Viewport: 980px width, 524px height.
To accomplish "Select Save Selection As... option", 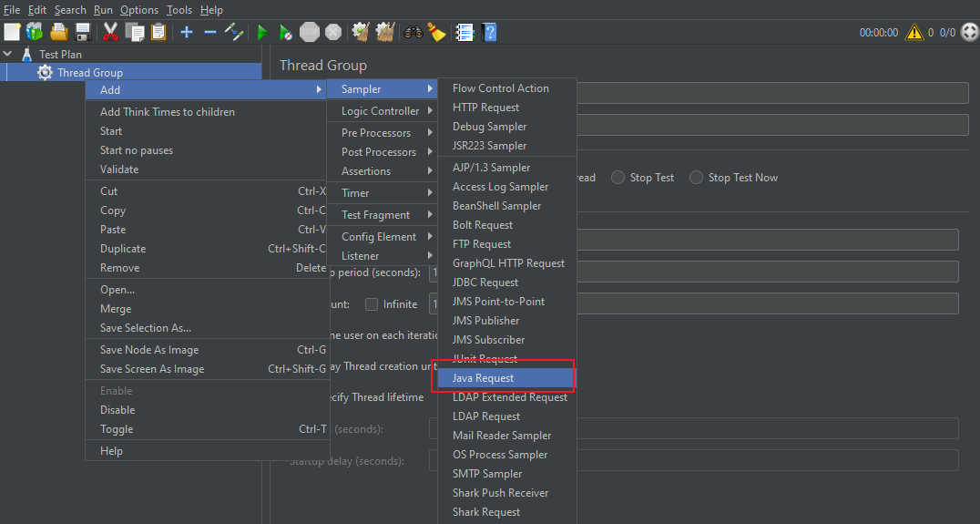I will tap(206, 328).
